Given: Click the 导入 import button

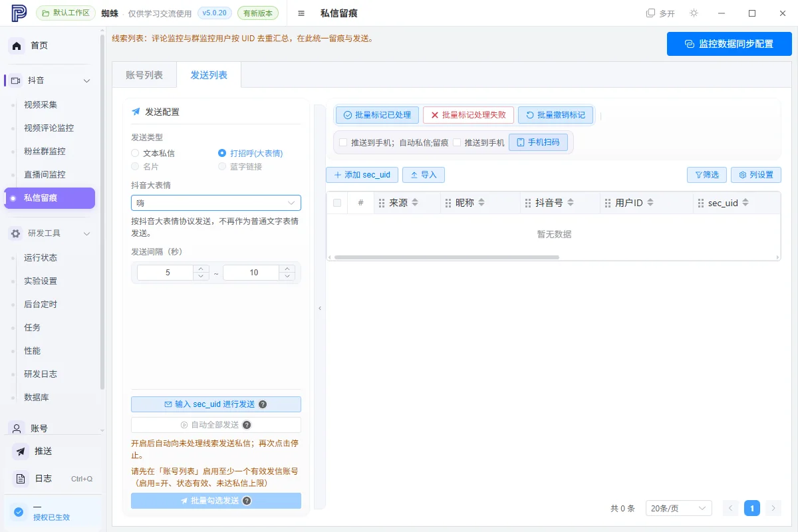Looking at the screenshot, I should click(423, 175).
